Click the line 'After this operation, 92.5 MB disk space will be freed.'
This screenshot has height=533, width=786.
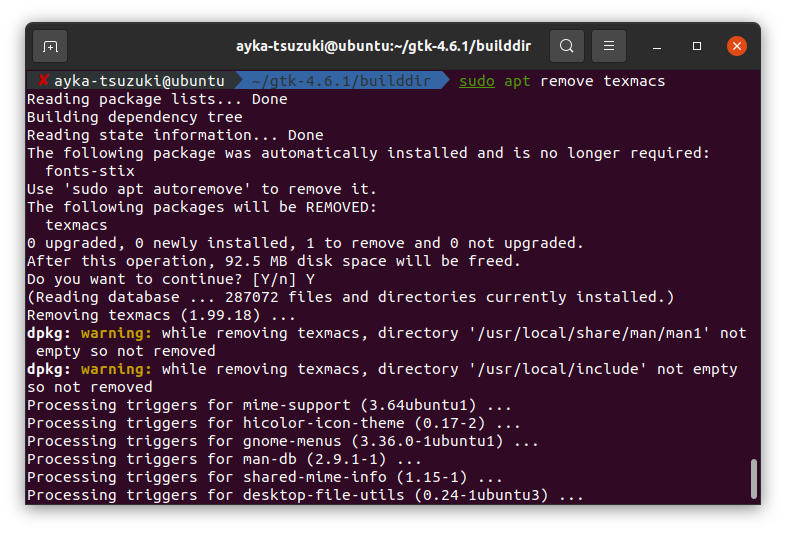click(274, 261)
